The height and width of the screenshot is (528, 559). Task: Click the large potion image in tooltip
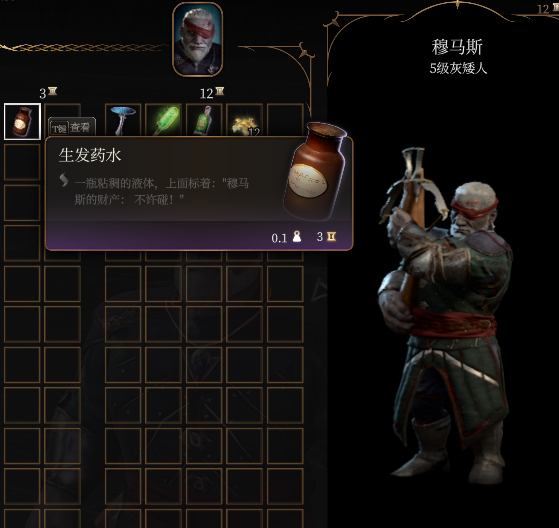coord(315,172)
